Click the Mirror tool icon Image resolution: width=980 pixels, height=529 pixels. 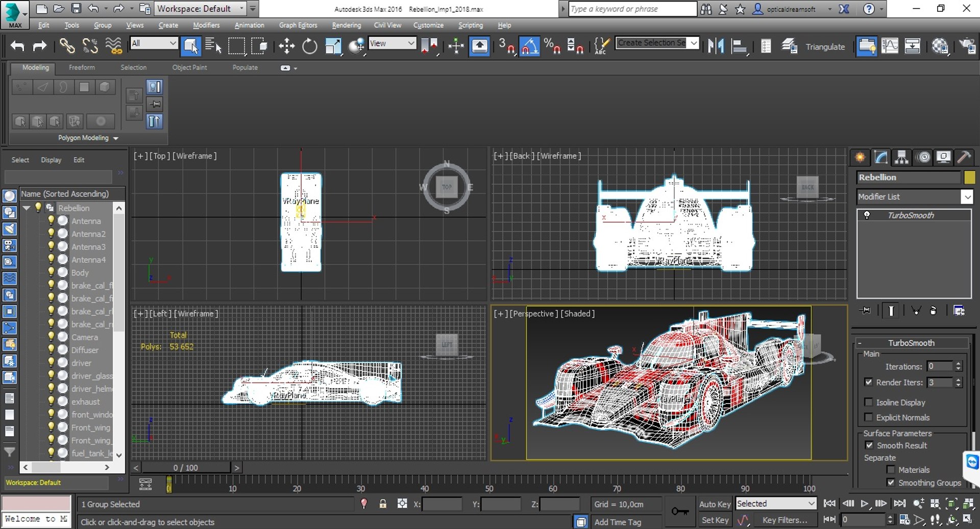pyautogui.click(x=716, y=46)
